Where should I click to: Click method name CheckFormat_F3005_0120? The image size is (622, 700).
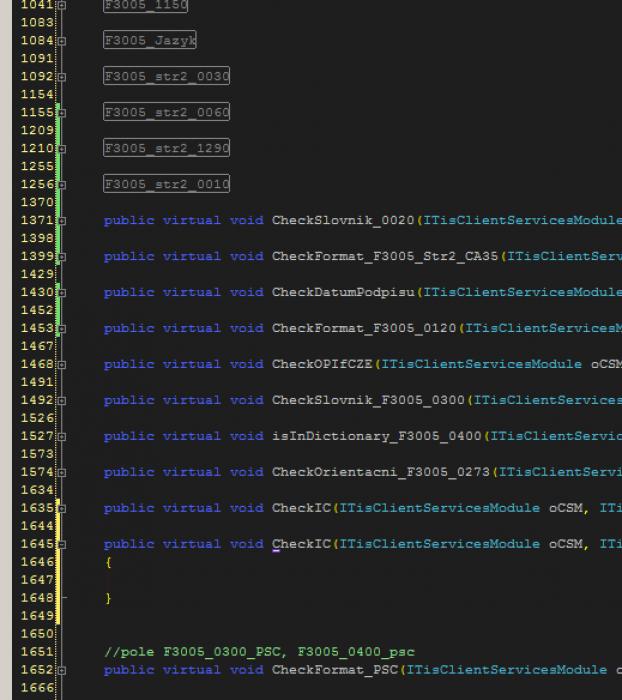point(364,328)
